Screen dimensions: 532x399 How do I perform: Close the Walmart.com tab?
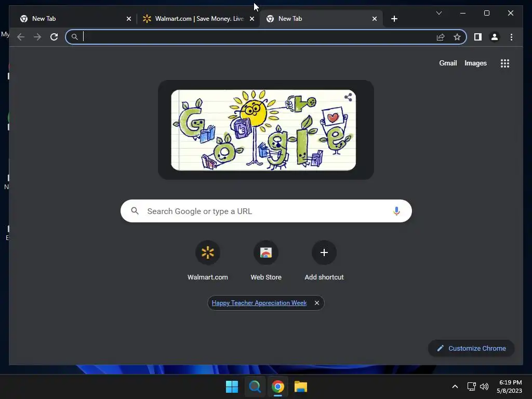(x=252, y=19)
